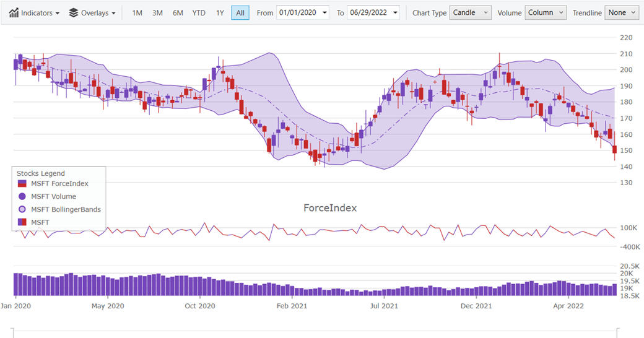Click the Overlays layers icon
Screen dimensions: 644x338
tap(74, 13)
